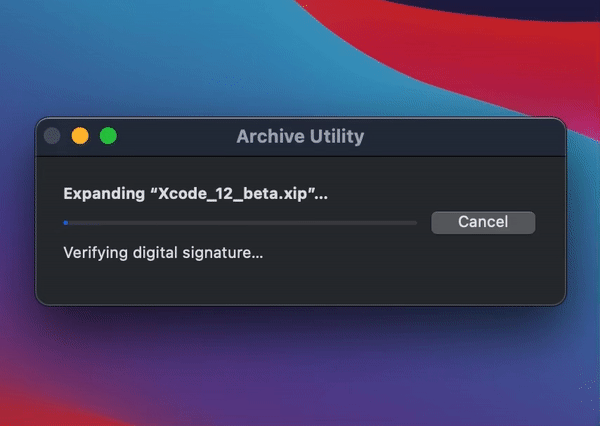Click the "Archive Utility" window title

tap(300, 136)
